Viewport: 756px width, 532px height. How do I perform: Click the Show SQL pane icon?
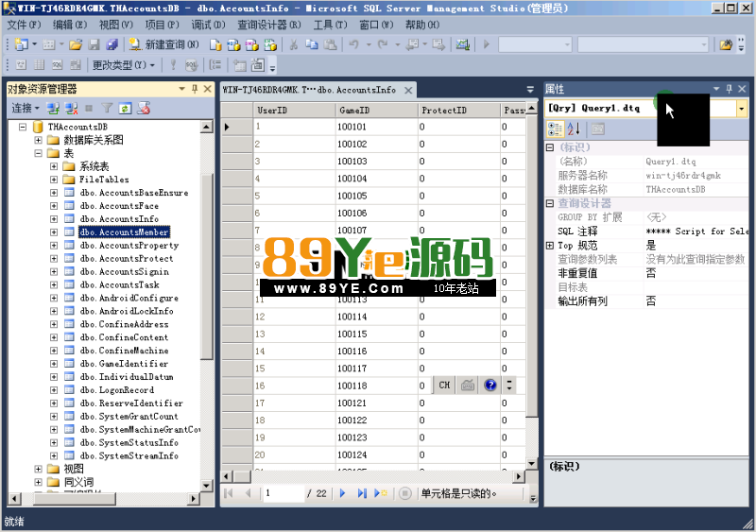pos(58,64)
